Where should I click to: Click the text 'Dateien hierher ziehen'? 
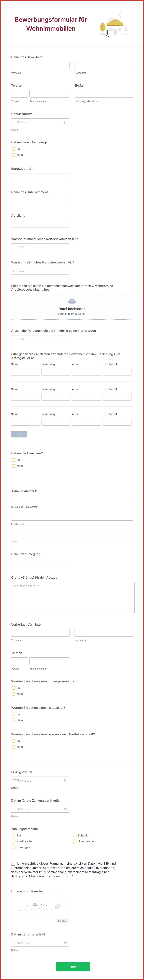click(72, 314)
